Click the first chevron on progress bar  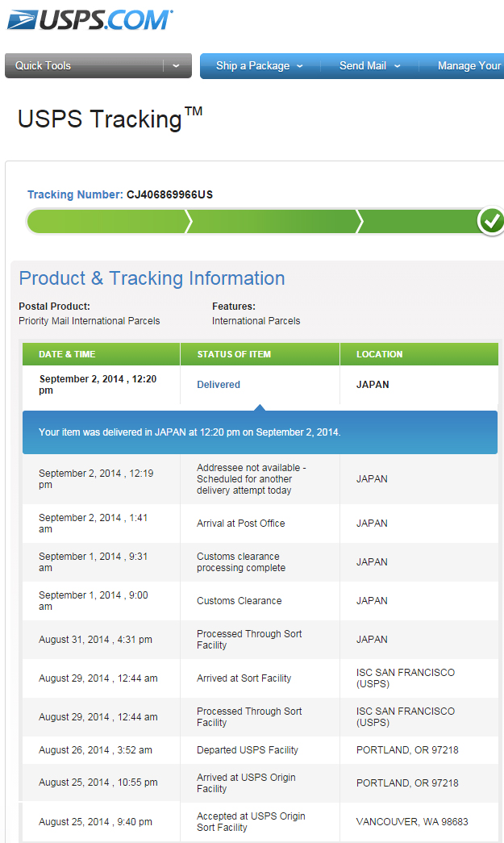[188, 222]
